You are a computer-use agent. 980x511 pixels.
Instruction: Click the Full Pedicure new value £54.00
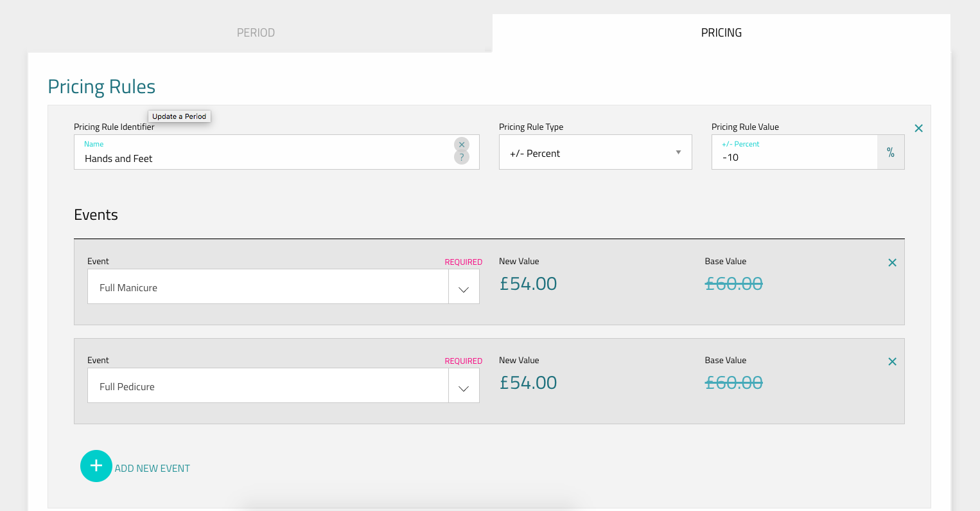coord(528,383)
